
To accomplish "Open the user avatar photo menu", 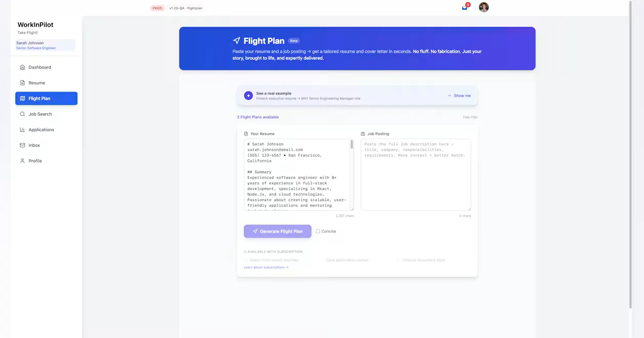I will (x=484, y=7).
